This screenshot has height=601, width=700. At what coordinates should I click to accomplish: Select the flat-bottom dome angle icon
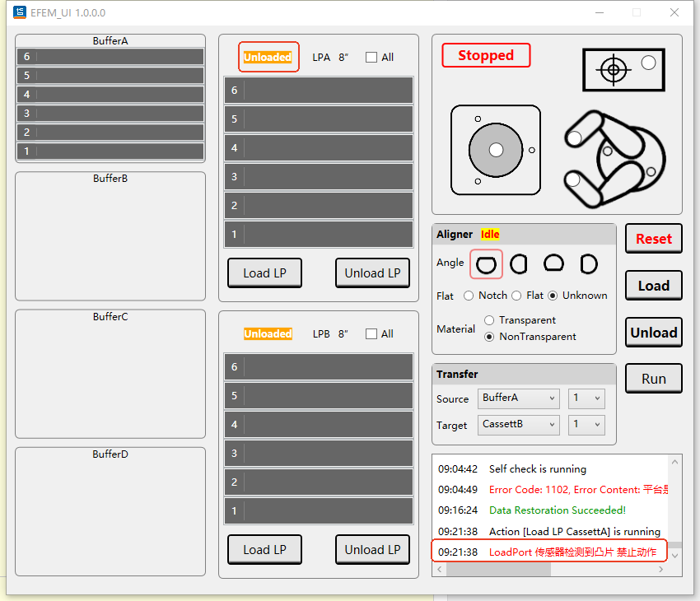pyautogui.click(x=553, y=263)
